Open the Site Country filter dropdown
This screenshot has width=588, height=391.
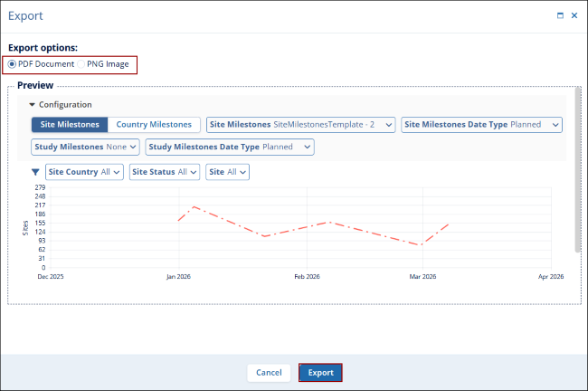click(x=84, y=172)
